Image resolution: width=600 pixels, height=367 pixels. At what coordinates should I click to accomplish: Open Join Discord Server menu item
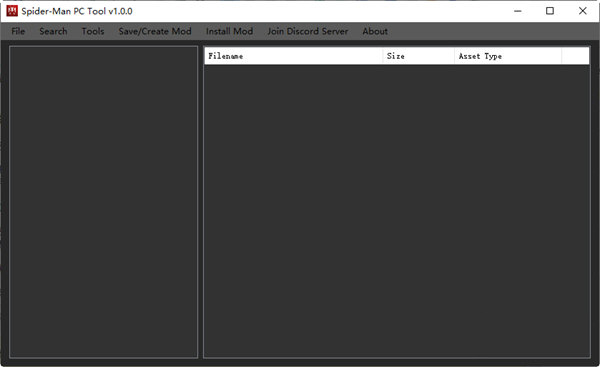pyautogui.click(x=308, y=31)
